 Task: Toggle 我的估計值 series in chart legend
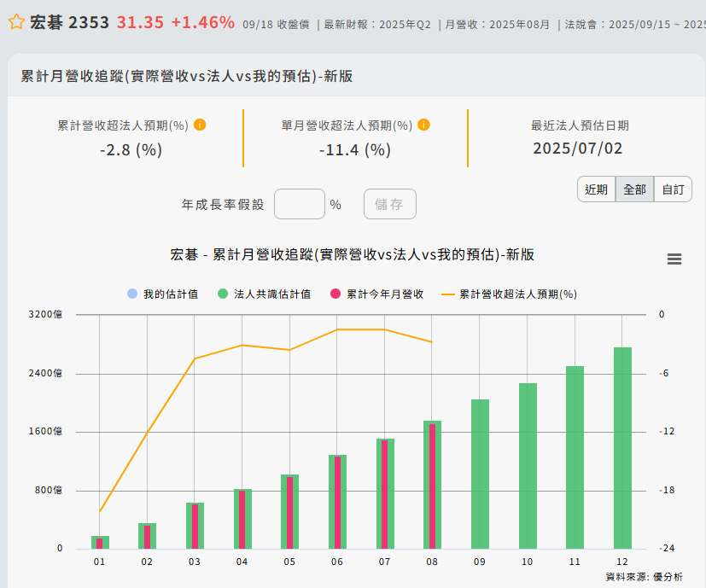coord(163,294)
